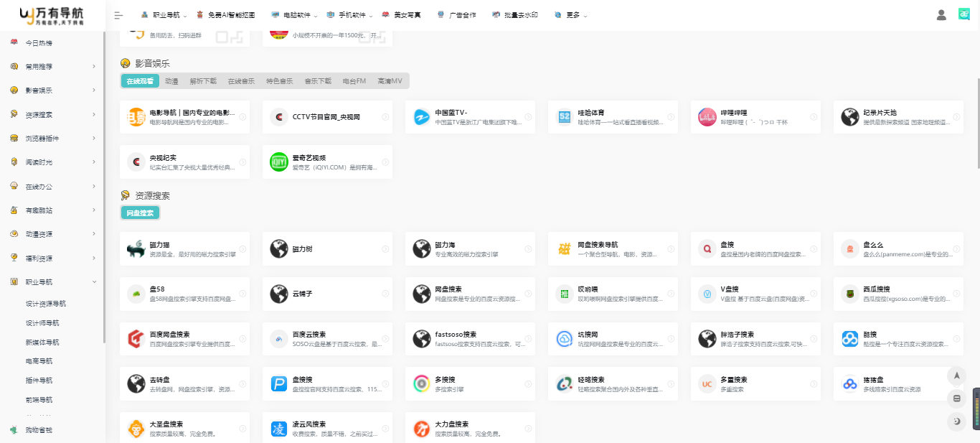980x443 pixels.
Task: Switch to the 解析下载 tab
Action: [203, 81]
